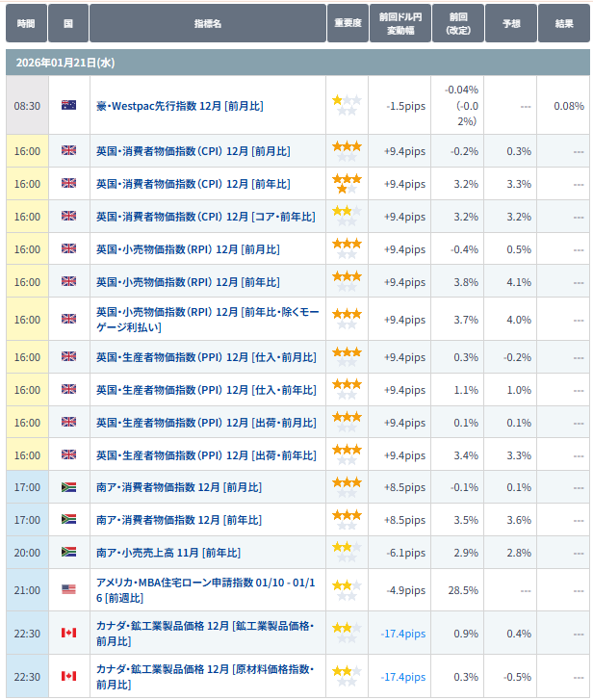Click the star rating for 豪・Westpac先行指数

pos(347,105)
